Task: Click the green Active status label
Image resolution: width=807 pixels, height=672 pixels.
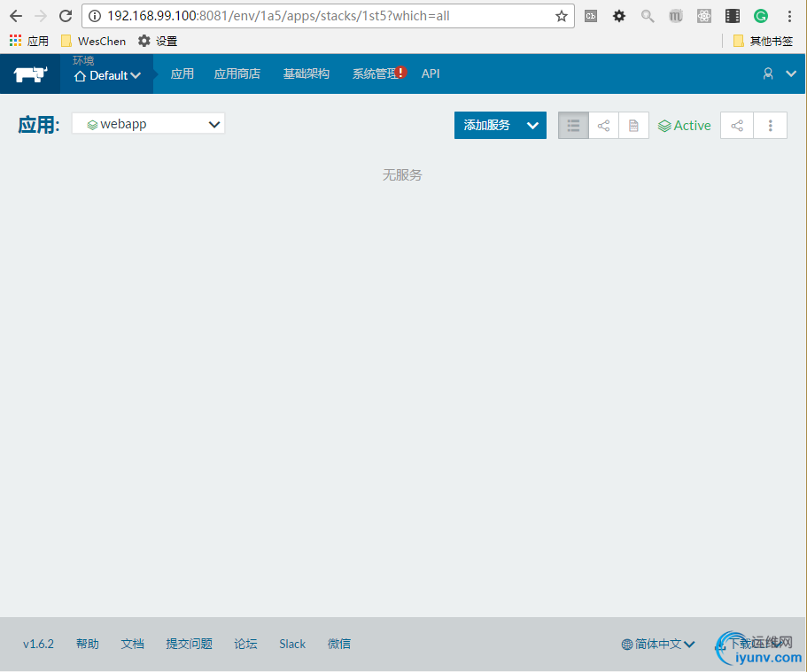Action: coord(685,126)
